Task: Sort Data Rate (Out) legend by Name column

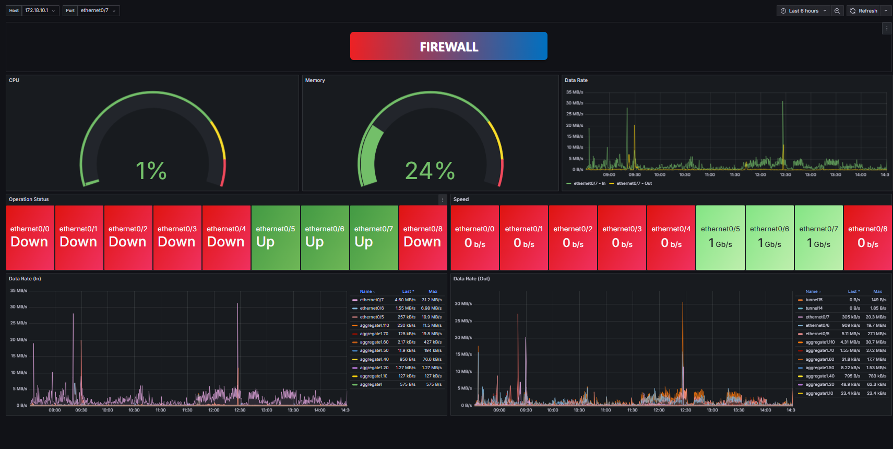Action: (x=812, y=291)
